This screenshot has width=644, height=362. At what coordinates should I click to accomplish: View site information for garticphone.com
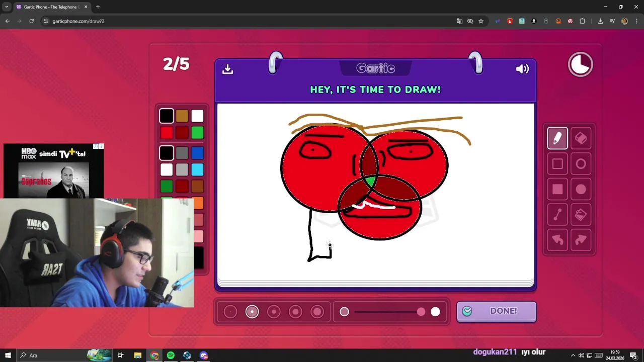(x=46, y=21)
